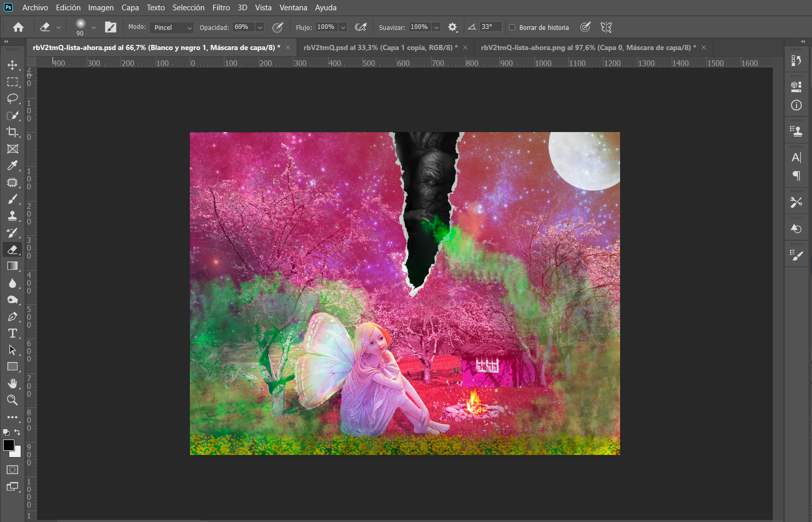Viewport: 812px width, 522px height.
Task: Toggle pressure control for size
Action: (x=585, y=27)
